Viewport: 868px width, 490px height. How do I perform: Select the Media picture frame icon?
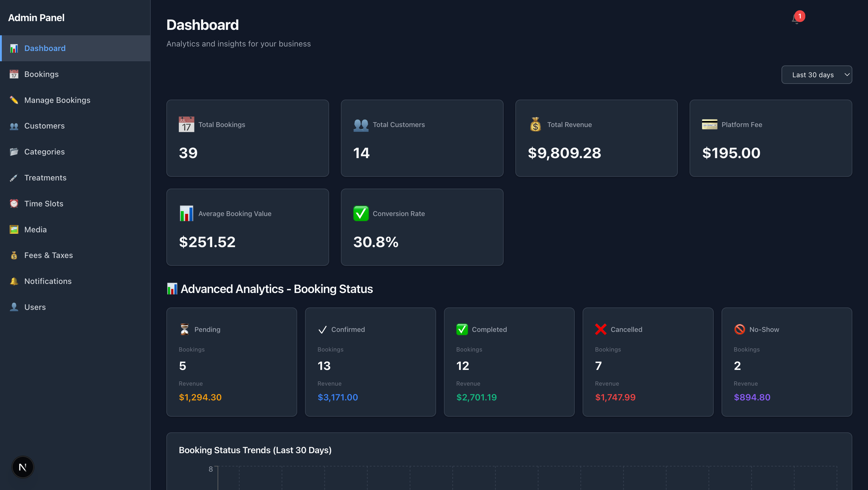pyautogui.click(x=14, y=229)
